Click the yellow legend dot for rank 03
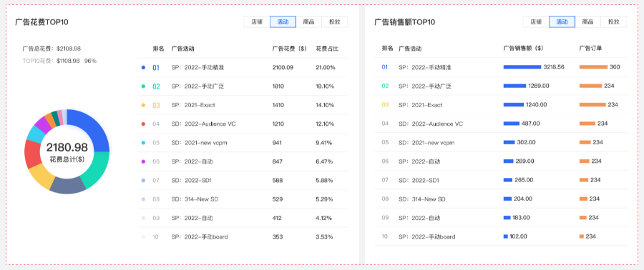The width and height of the screenshot is (644, 270). point(143,105)
